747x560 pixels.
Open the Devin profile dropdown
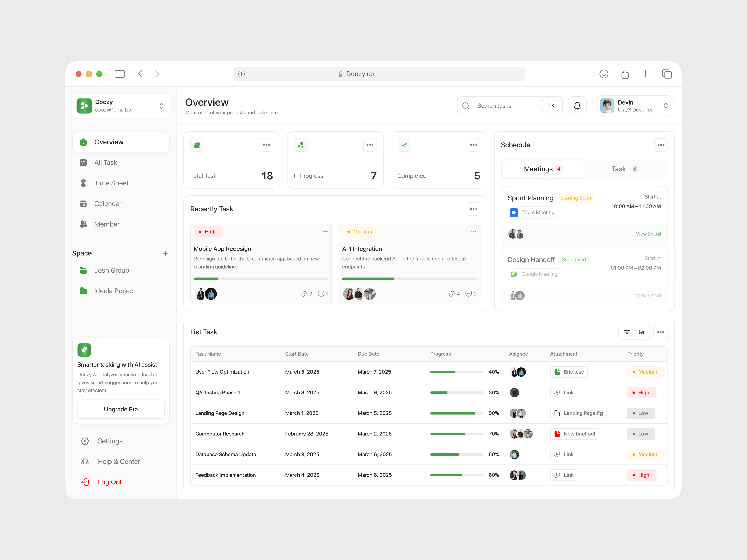click(665, 106)
